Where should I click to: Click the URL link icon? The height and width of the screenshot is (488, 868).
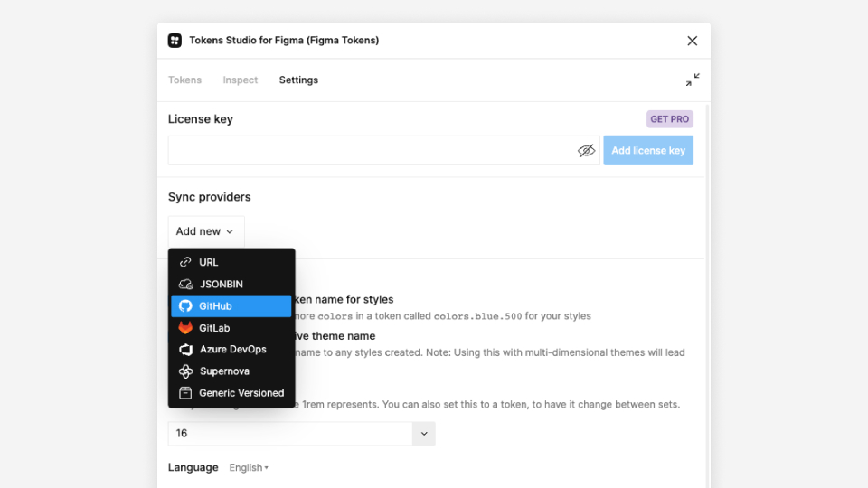pos(185,262)
